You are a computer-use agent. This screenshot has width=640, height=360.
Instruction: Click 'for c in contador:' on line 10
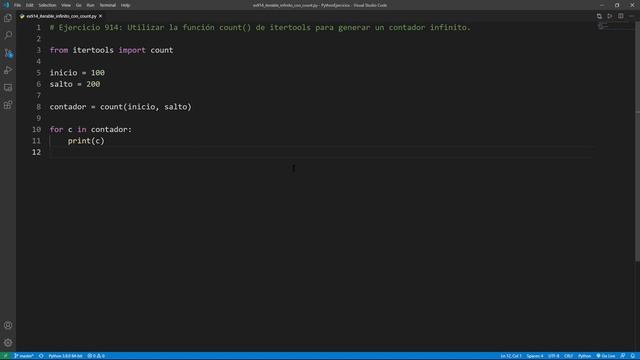[x=91, y=129]
